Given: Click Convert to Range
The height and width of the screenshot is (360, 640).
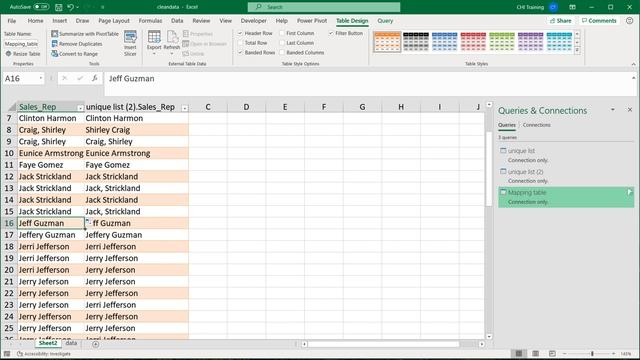Looking at the screenshot, I should point(75,53).
